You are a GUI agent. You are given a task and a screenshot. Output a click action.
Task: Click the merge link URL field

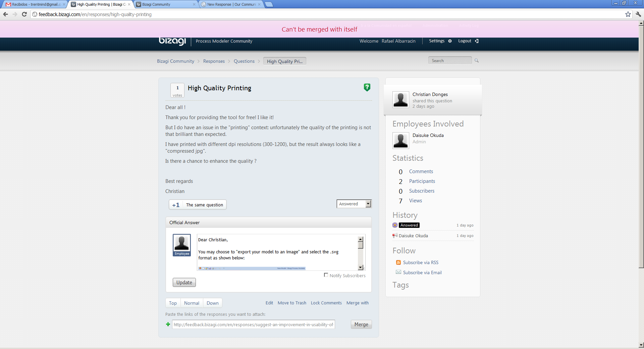[x=253, y=325]
